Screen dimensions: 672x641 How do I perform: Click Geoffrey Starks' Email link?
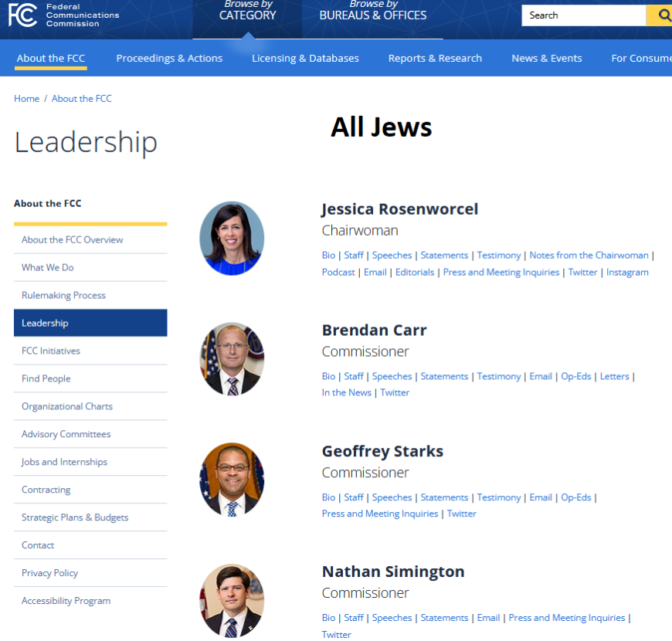pos(541,497)
